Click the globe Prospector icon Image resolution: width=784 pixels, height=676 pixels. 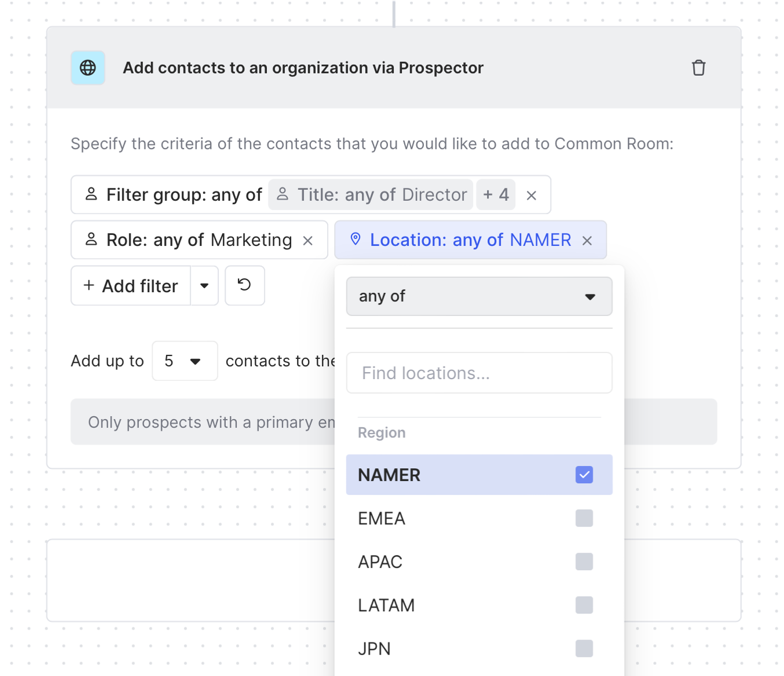pyautogui.click(x=88, y=68)
